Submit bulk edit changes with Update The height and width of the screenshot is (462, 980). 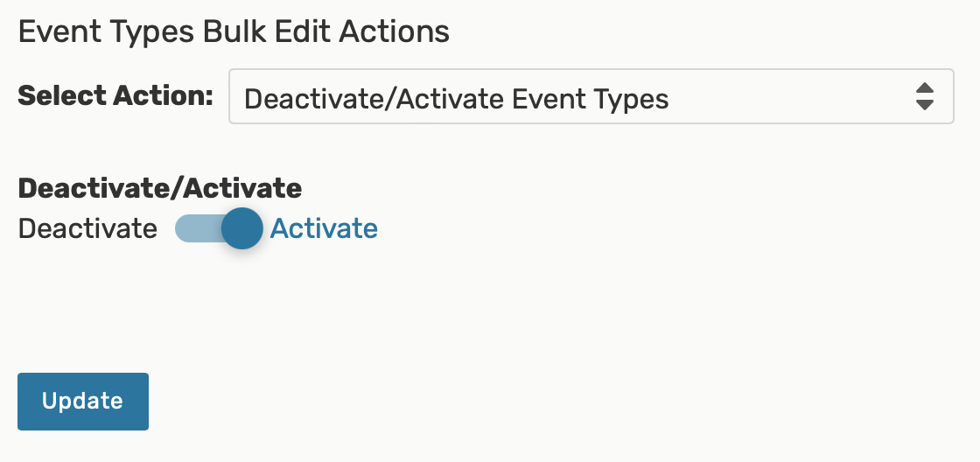tap(83, 402)
